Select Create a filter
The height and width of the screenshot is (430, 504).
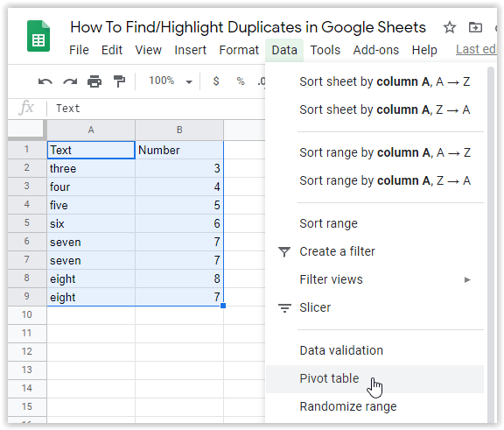[x=374, y=251]
